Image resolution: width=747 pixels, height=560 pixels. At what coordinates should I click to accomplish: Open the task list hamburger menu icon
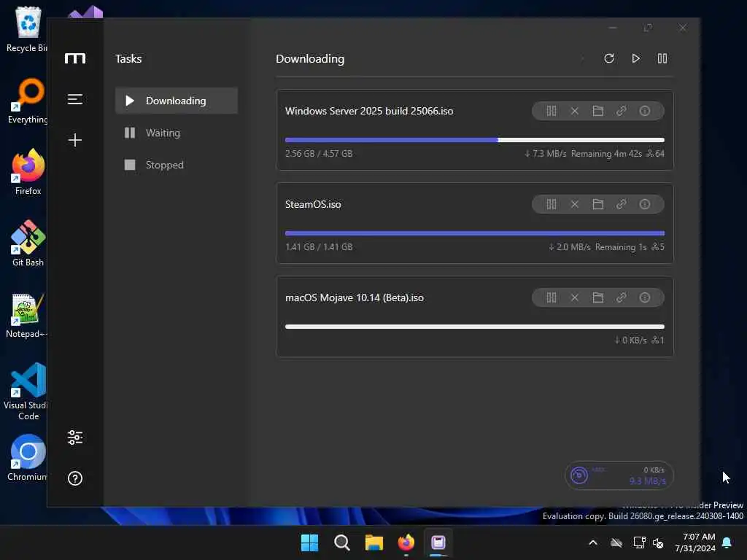[x=75, y=99]
